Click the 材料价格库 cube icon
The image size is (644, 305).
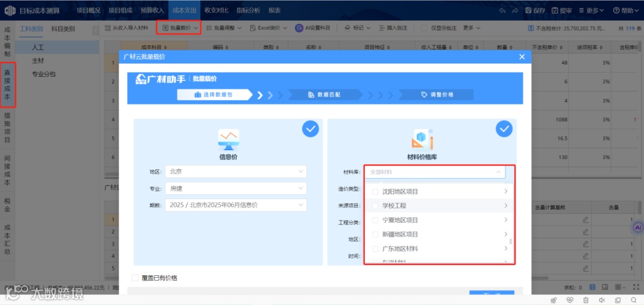click(422, 139)
